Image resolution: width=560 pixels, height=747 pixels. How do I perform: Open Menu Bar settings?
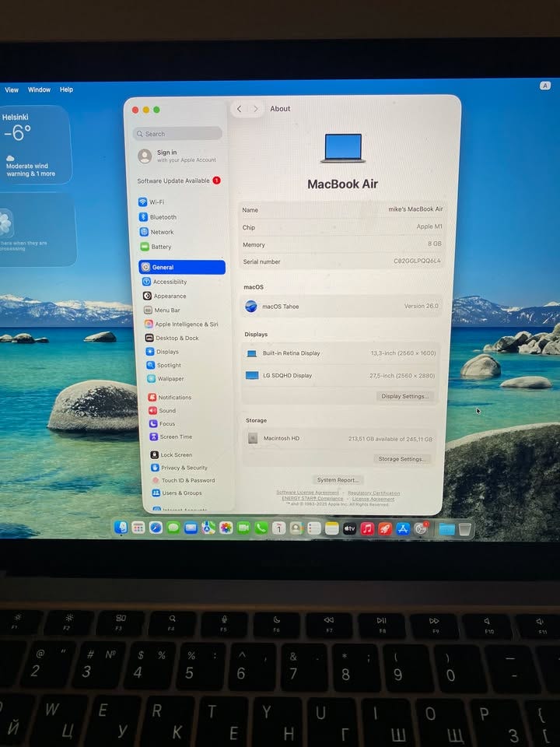pyautogui.click(x=162, y=310)
